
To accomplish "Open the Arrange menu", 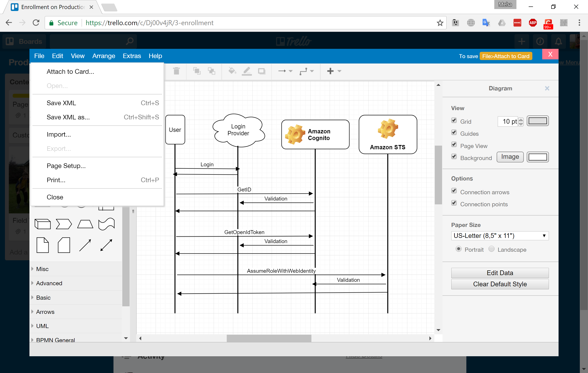I will click(x=104, y=56).
